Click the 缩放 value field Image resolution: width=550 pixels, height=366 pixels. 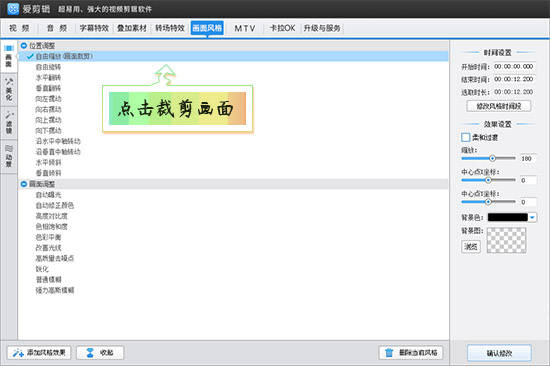click(x=527, y=159)
